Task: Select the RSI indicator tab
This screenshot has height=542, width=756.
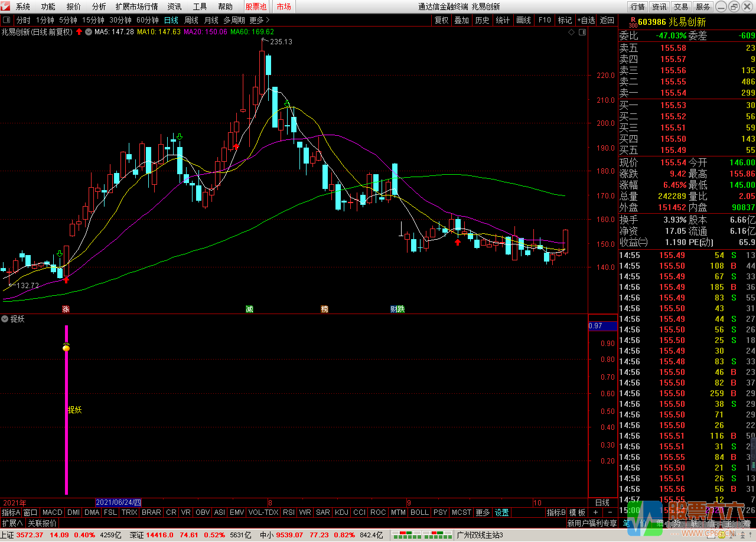Action: click(x=289, y=512)
